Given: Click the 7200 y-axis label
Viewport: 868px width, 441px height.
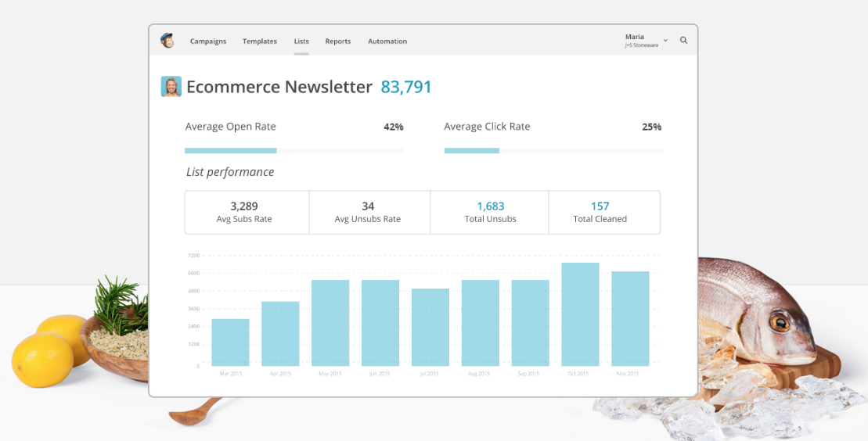Looking at the screenshot, I should (x=194, y=256).
